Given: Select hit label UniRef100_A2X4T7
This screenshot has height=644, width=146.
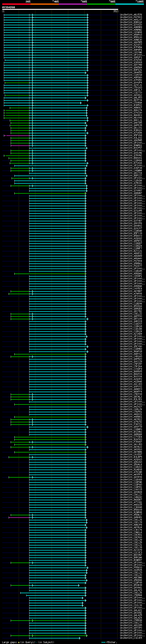Looking at the screenshot, I should 131,45.
